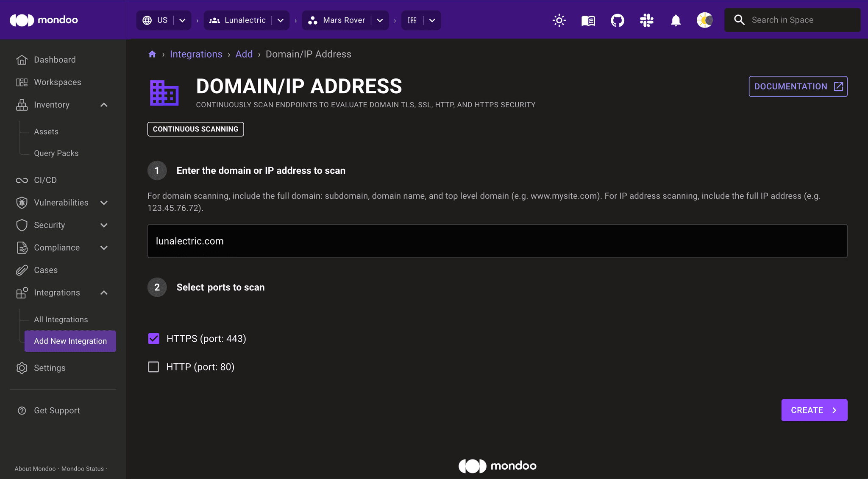Uncheck HTTPS (port: 443) scanning
This screenshot has height=479, width=868.
[x=153, y=338]
